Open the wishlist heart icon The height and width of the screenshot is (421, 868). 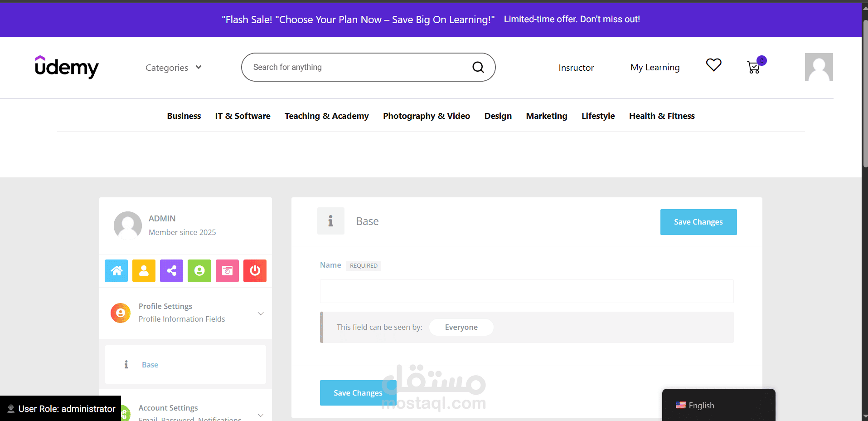point(713,65)
